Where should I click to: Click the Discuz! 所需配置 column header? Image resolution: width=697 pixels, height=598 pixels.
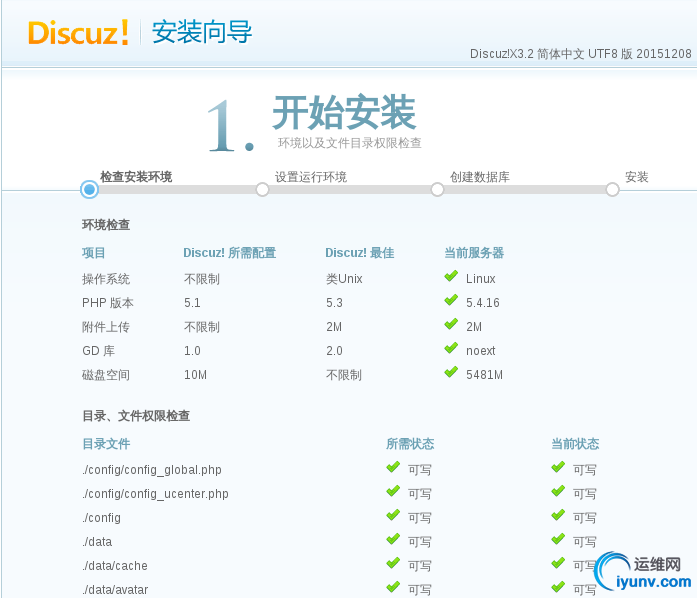[230, 253]
